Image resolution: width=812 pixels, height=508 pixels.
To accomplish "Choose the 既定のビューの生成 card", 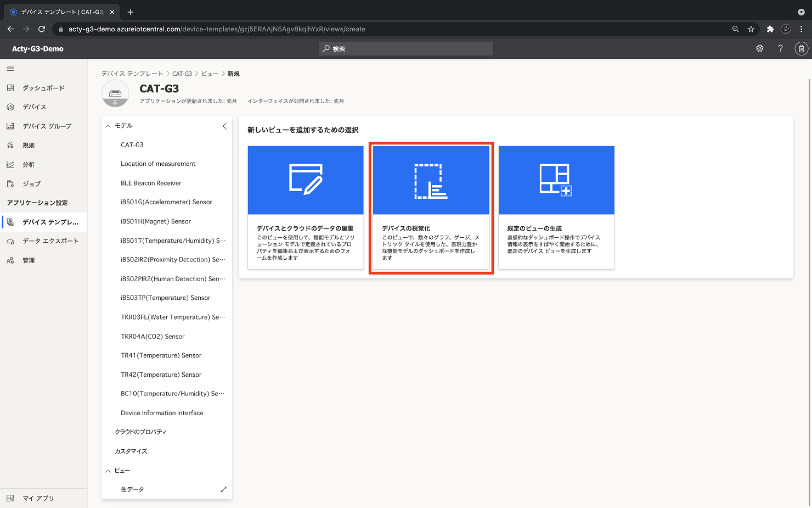I will coord(556,208).
